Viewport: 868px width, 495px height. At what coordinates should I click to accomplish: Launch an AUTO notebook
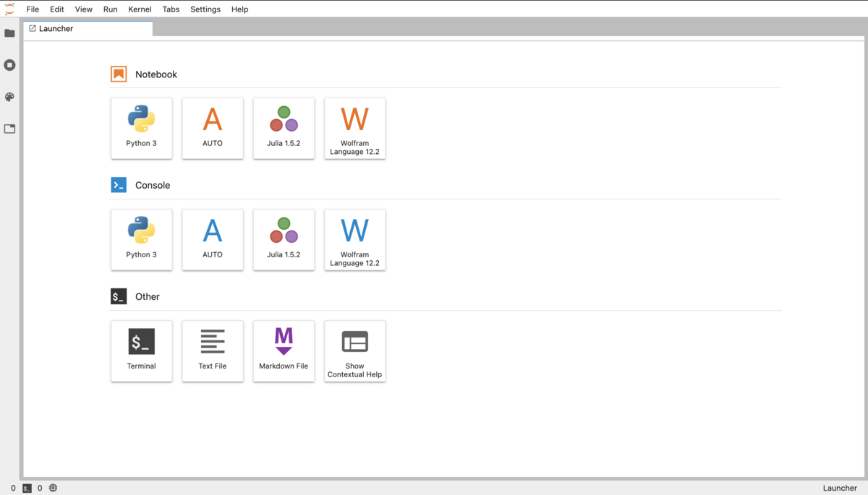tap(213, 128)
